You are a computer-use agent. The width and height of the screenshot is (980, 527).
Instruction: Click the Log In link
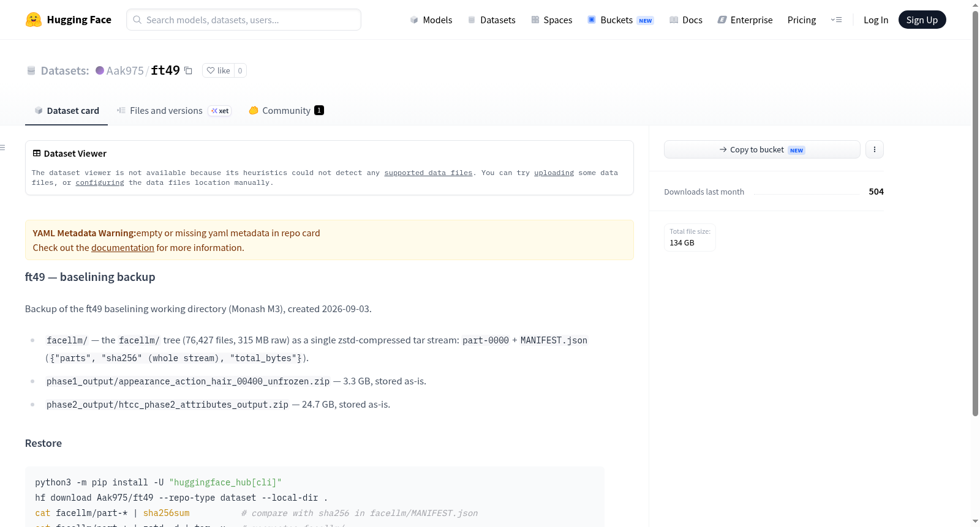876,20
